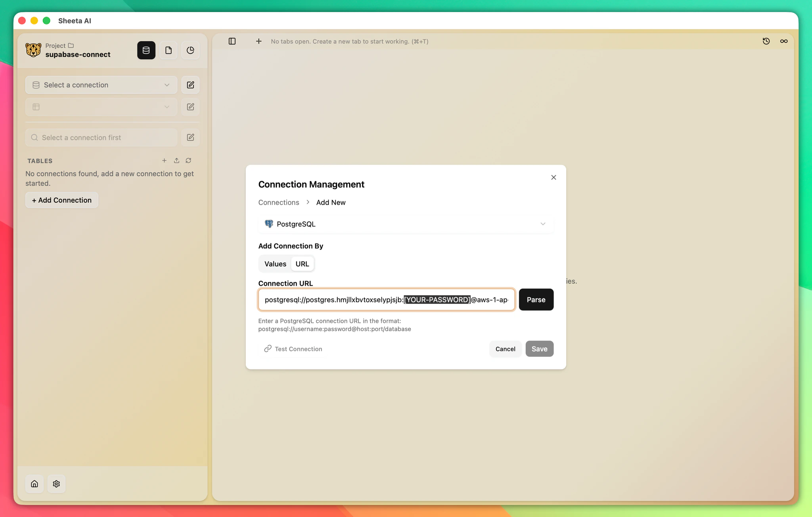Image resolution: width=812 pixels, height=517 pixels.
Task: Create a new tab with the plus icon
Action: pos(259,41)
